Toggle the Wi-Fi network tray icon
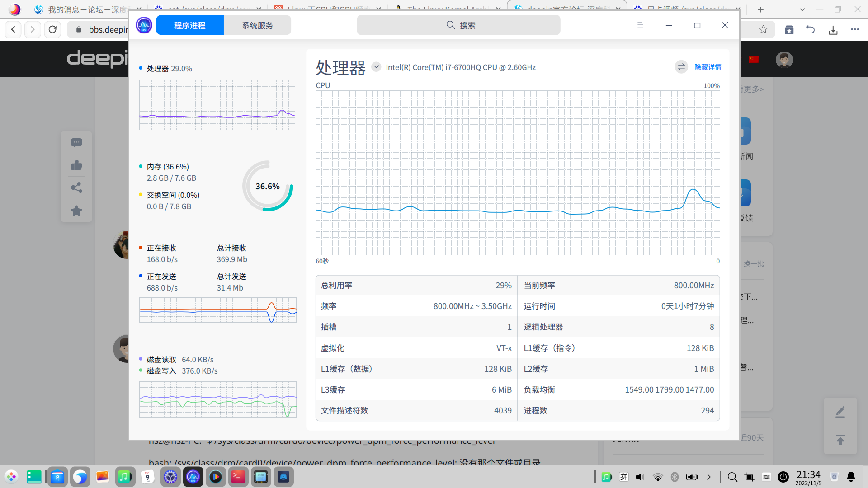Image resolution: width=868 pixels, height=488 pixels. pos(658,477)
